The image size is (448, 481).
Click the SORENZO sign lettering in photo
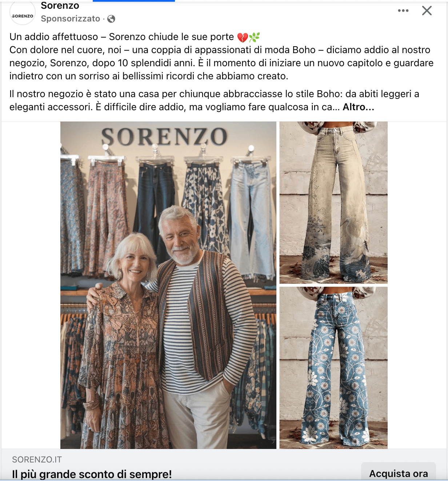click(x=164, y=137)
